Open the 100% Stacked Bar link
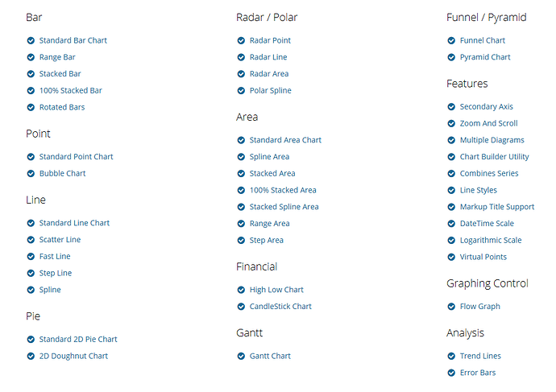Viewport: 556px width, 392px height. (71, 91)
